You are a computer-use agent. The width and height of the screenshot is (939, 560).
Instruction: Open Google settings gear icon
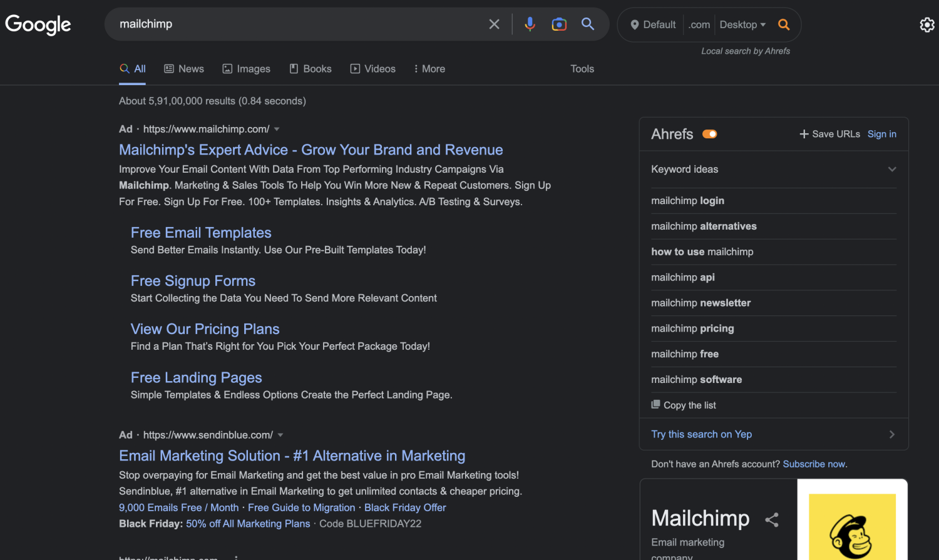[926, 25]
